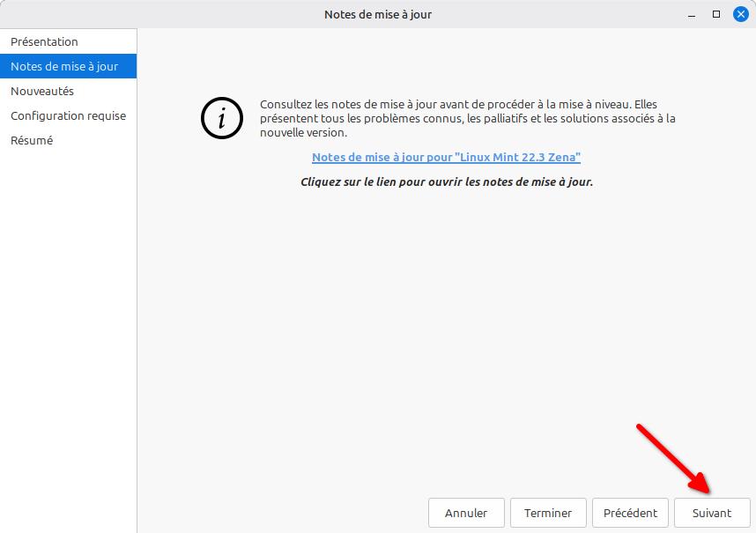Click the window title bar text
The width and height of the screenshot is (756, 533).
pos(379,14)
